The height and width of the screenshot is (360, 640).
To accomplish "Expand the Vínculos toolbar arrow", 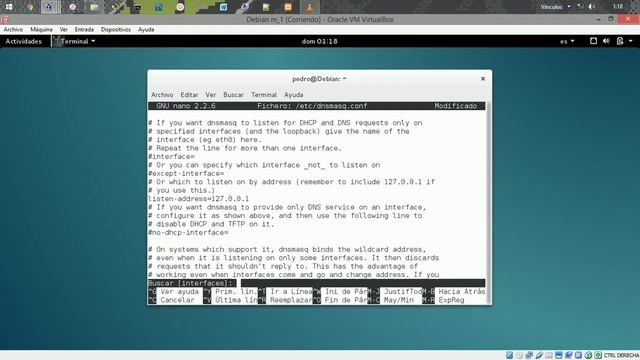I will pyautogui.click(x=569, y=7).
